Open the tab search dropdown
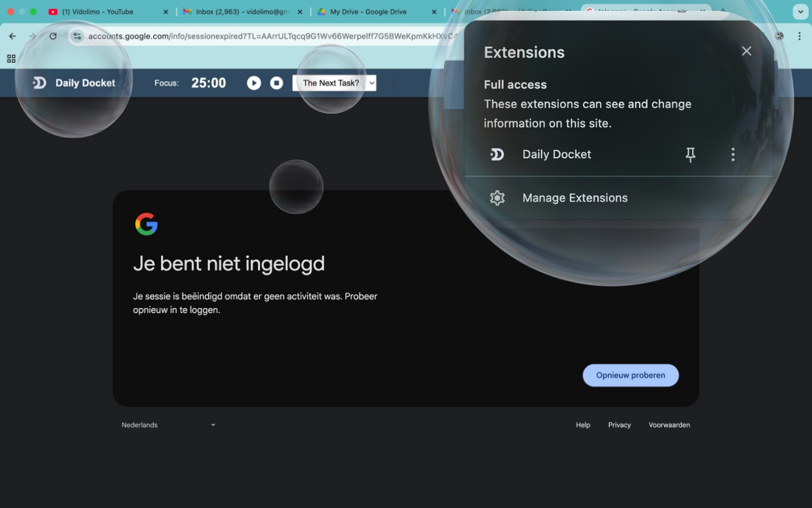This screenshot has width=812, height=508. [x=799, y=11]
